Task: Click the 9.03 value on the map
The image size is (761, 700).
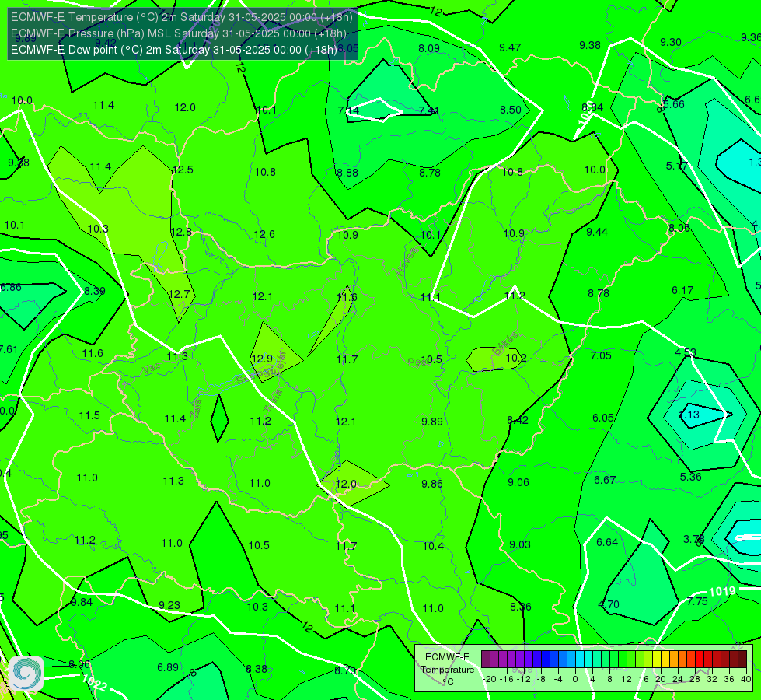Action: (x=520, y=544)
